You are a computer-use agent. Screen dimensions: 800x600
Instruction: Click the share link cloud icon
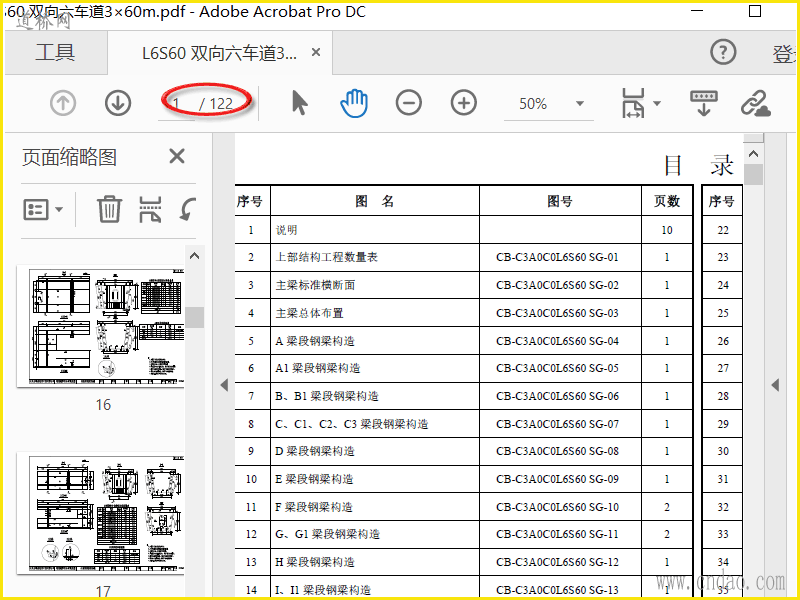[x=756, y=103]
